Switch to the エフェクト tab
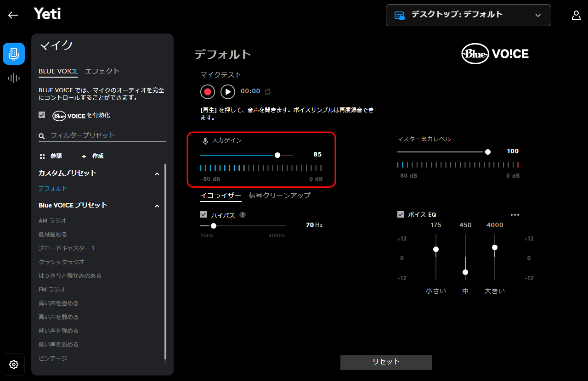The width and height of the screenshot is (588, 381). (x=102, y=71)
